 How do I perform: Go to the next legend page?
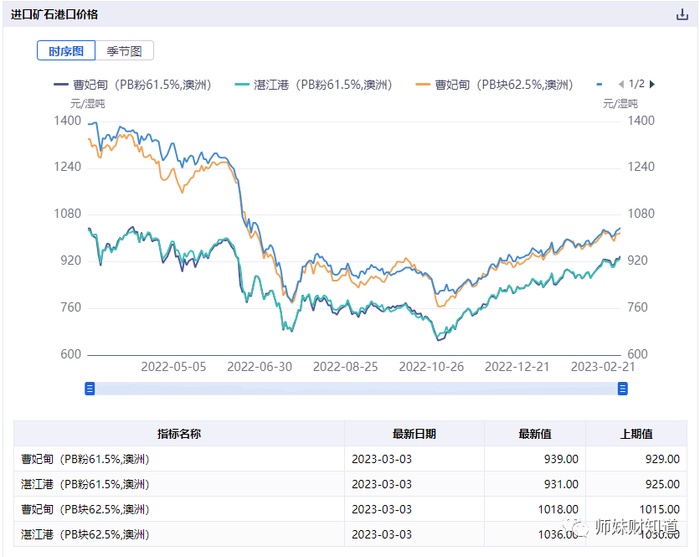coord(653,84)
